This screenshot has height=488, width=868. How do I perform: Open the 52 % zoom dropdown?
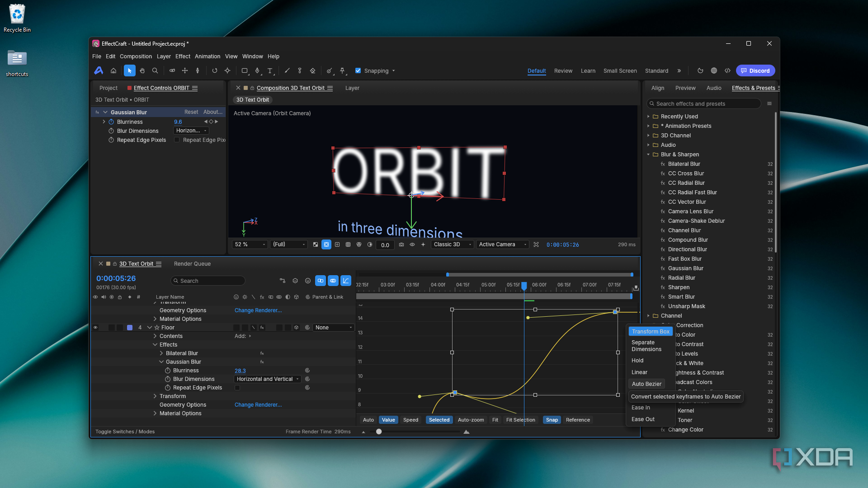pyautogui.click(x=250, y=244)
